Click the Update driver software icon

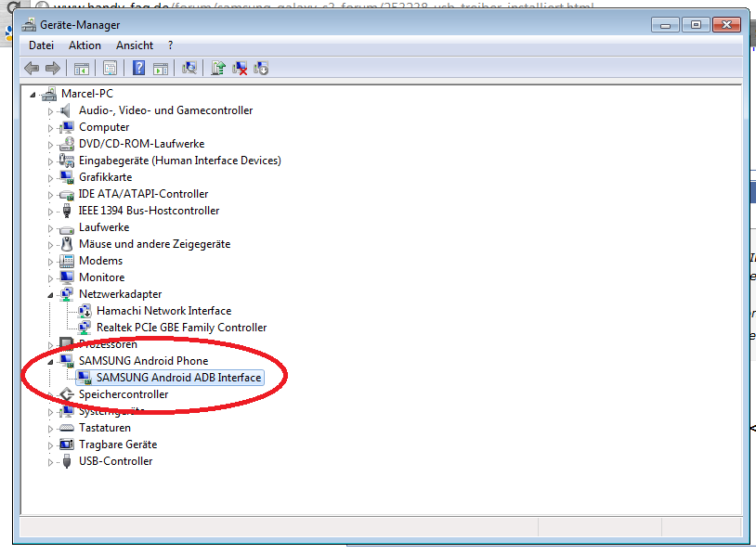(x=218, y=68)
